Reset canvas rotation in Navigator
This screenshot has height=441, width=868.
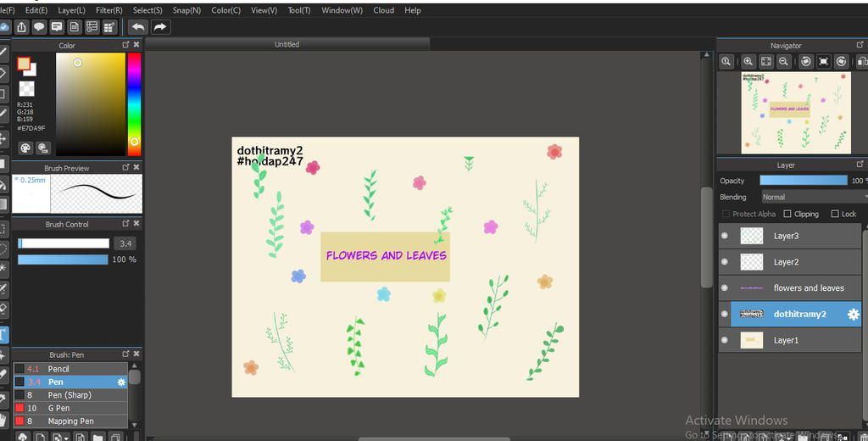click(824, 62)
